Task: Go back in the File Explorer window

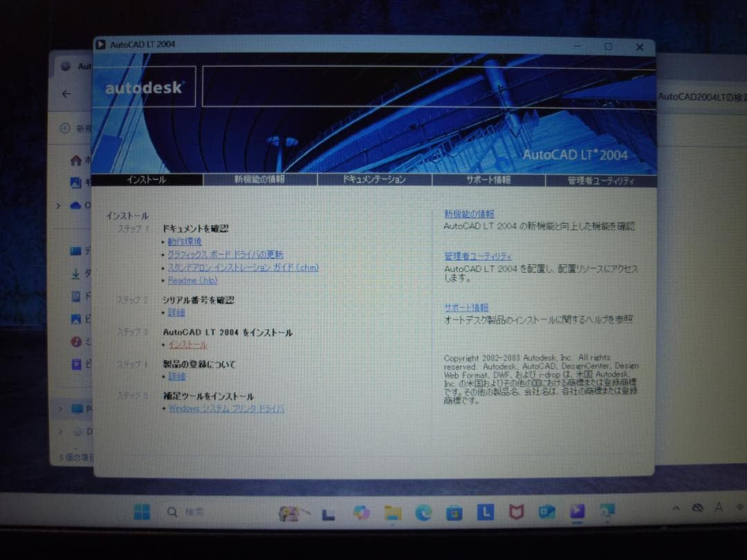Action: pos(66,94)
